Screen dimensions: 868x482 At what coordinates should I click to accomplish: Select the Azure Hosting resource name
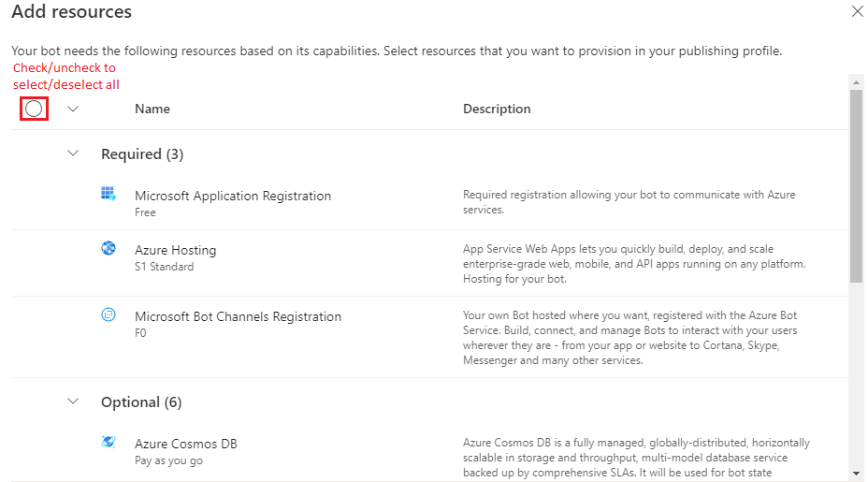pyautogui.click(x=175, y=250)
